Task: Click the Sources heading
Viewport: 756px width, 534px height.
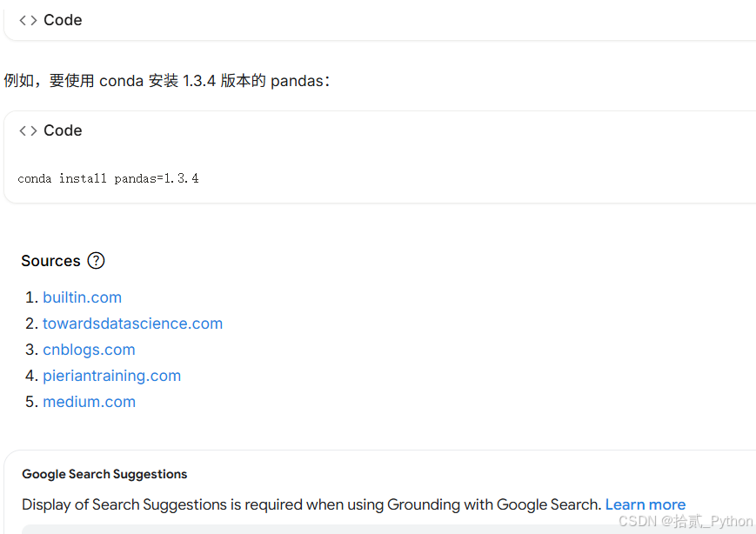Action: coord(50,261)
